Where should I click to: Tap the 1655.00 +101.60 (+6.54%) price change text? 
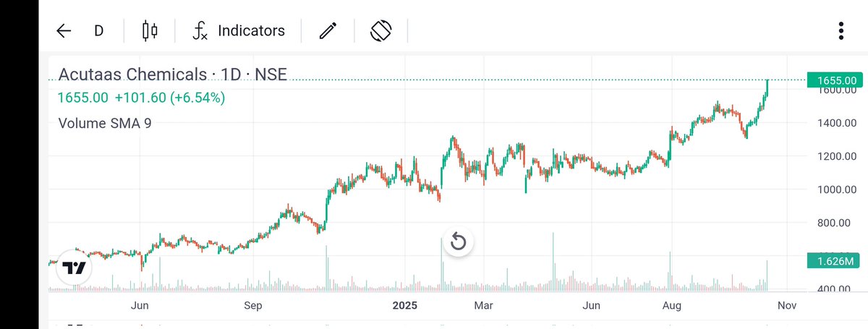(x=141, y=98)
